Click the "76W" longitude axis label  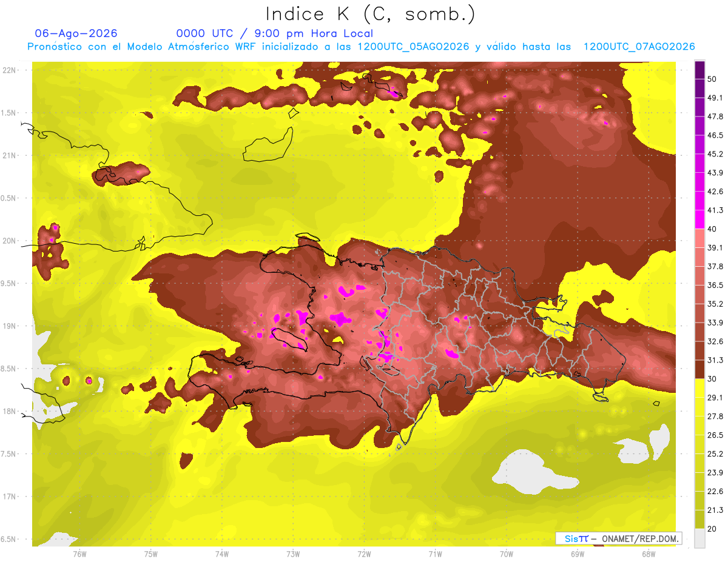pyautogui.click(x=79, y=554)
